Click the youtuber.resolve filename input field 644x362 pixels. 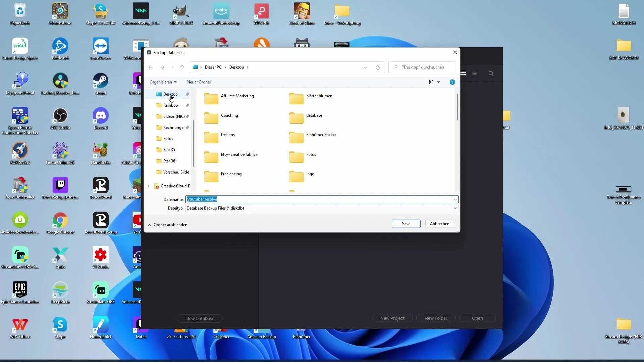[322, 199]
